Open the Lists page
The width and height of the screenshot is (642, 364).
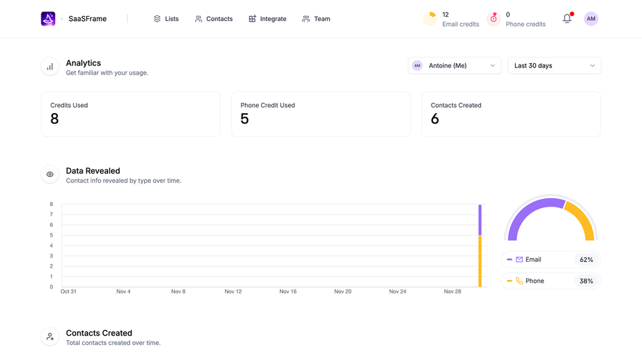click(166, 19)
